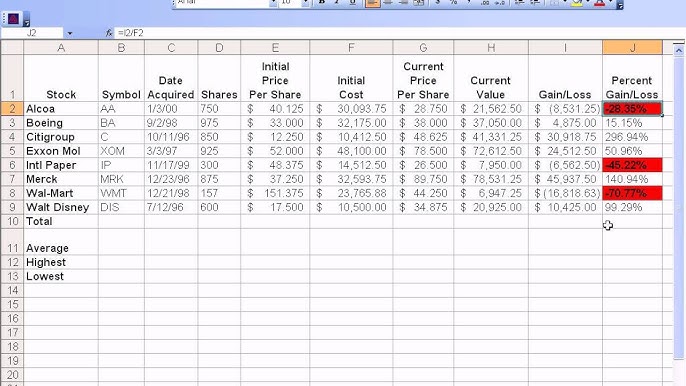
Task: Click the 'Stock' header cell
Action: pos(61,78)
